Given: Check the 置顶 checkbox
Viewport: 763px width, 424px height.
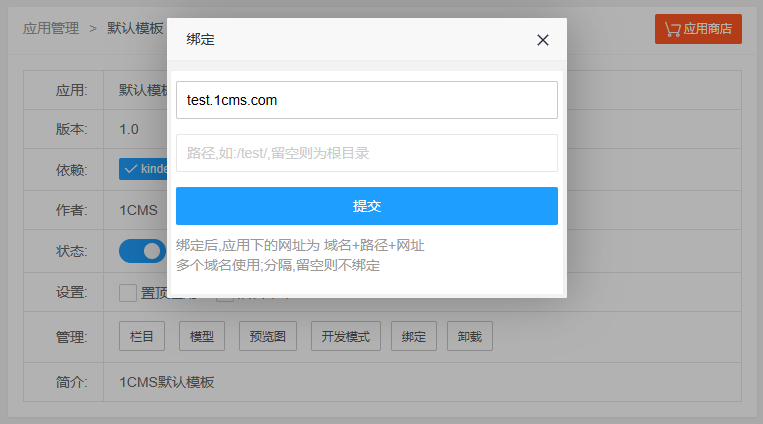Looking at the screenshot, I should tap(128, 293).
